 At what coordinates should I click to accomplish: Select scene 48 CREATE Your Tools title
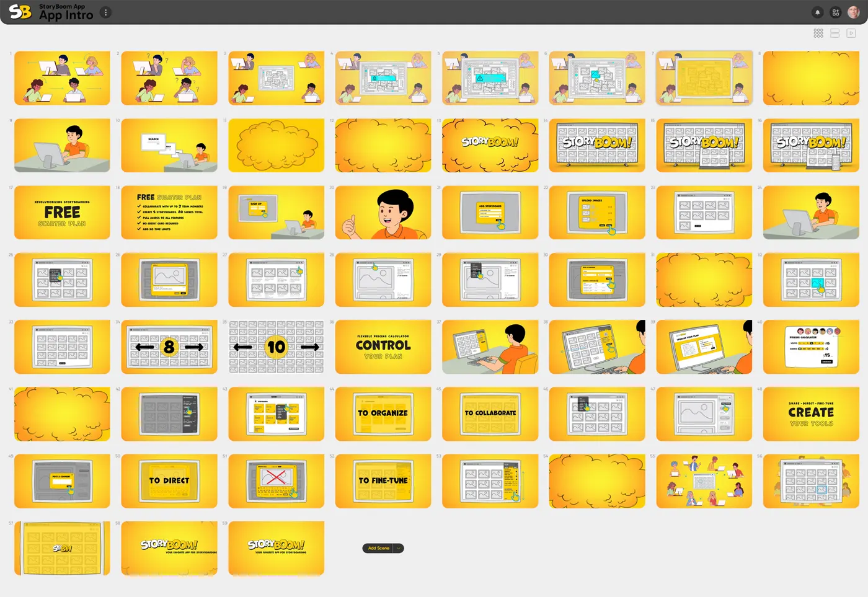click(x=811, y=413)
